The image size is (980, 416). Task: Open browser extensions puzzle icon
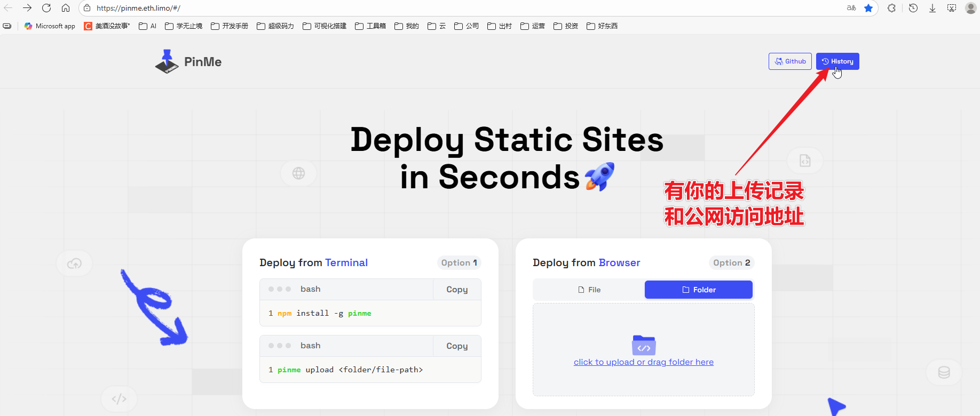[x=891, y=8]
